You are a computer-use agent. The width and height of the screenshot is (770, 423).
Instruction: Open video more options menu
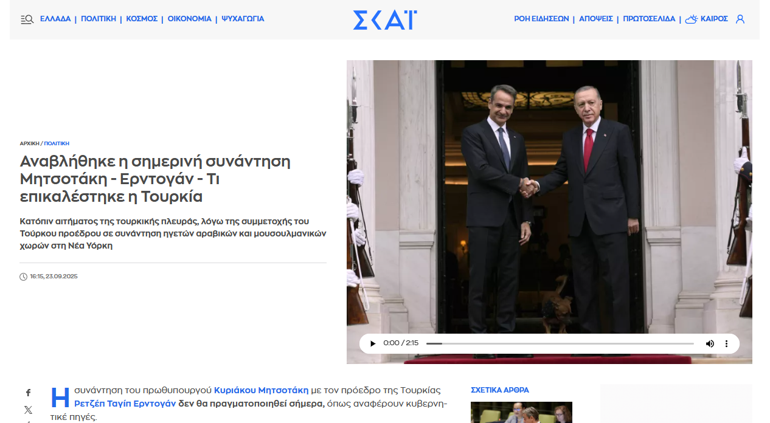pyautogui.click(x=726, y=343)
